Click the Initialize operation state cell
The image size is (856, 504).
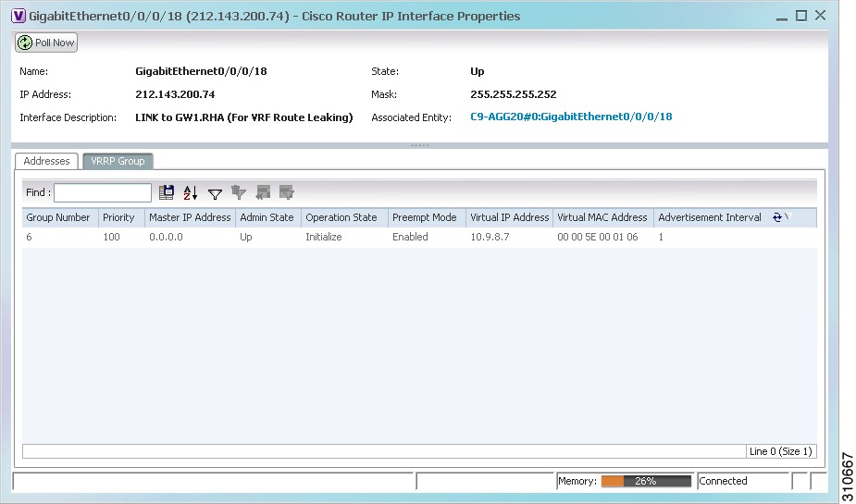point(344,238)
